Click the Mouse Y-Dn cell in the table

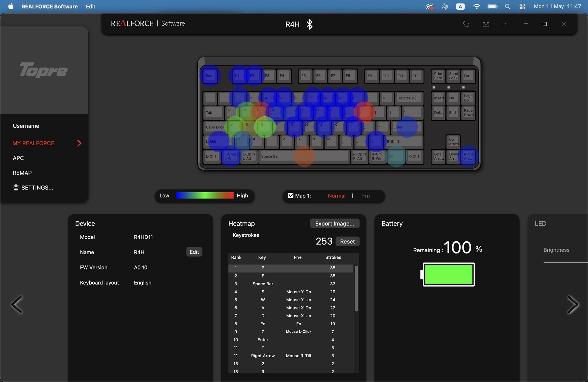click(x=299, y=292)
